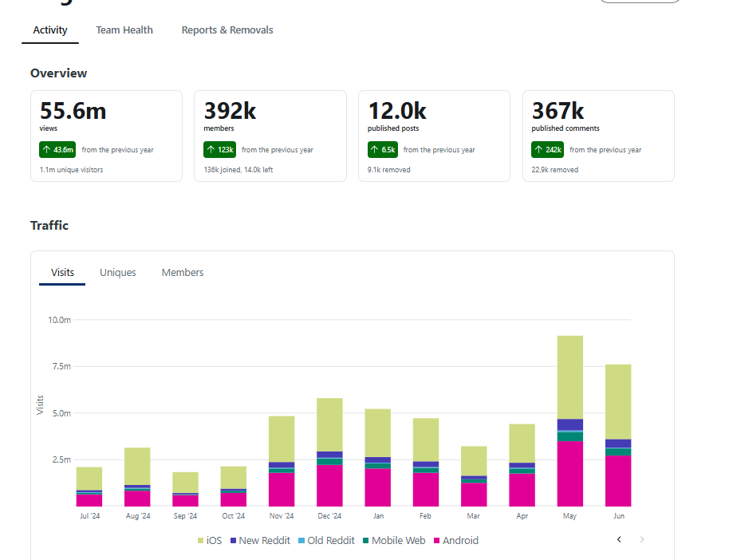Click the 392k members card

[270, 136]
